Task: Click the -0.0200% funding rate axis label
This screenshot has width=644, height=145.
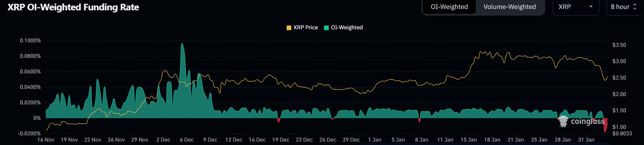Action: pos(29,134)
